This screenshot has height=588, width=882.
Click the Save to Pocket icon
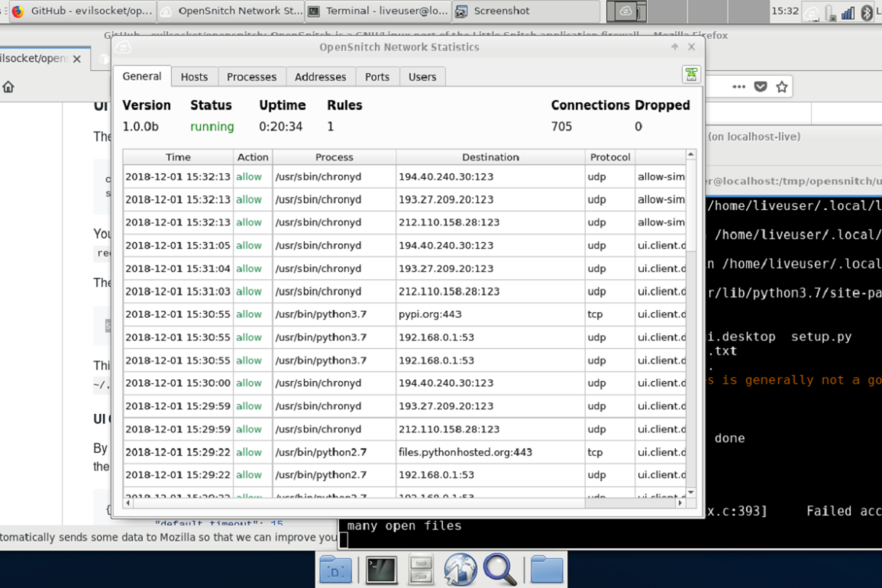click(761, 87)
